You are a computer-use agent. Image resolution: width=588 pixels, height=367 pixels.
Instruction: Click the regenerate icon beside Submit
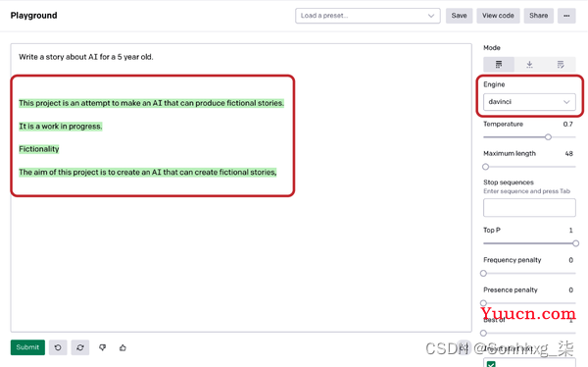coord(80,347)
